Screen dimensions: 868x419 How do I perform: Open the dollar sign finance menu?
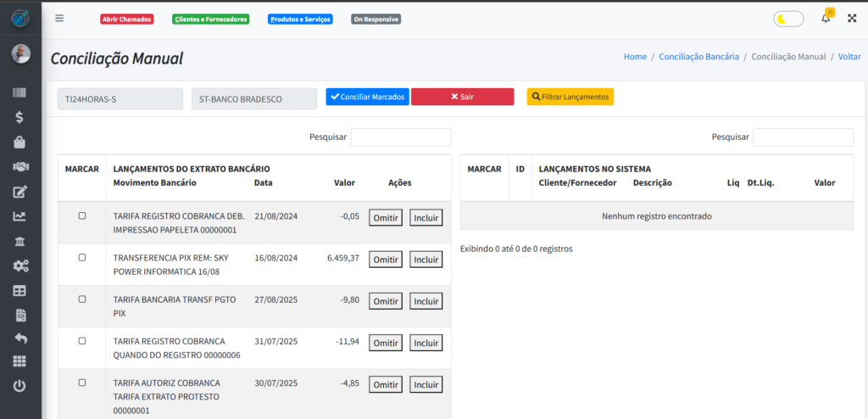tap(20, 117)
